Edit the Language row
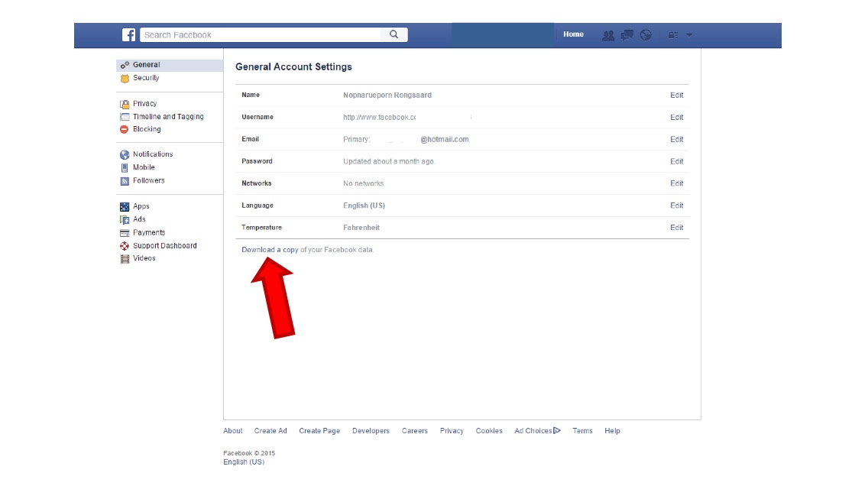The width and height of the screenshot is (868, 489). point(676,206)
